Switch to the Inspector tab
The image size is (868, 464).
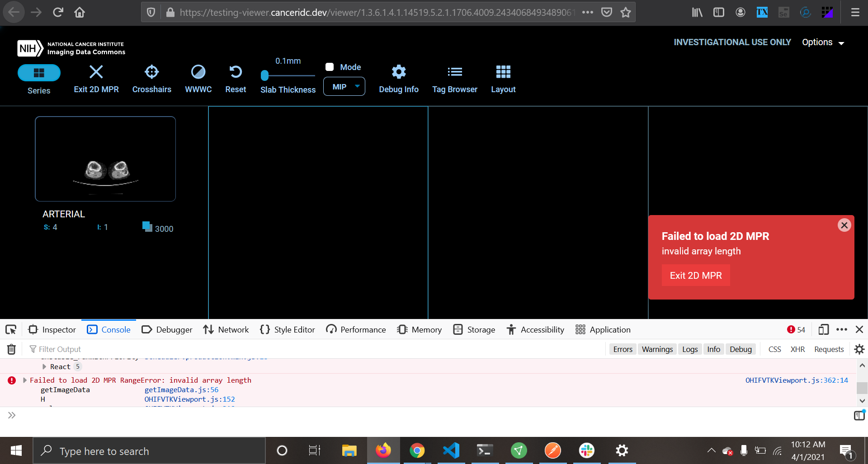52,330
